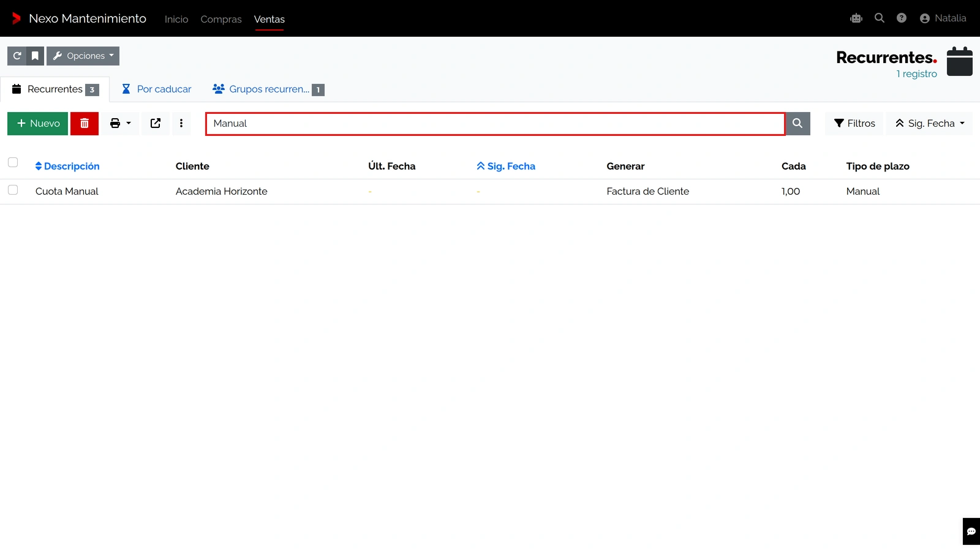The image size is (980, 551).
Task: Click the large calendar icon beside Recurrentes title
Action: [960, 61]
